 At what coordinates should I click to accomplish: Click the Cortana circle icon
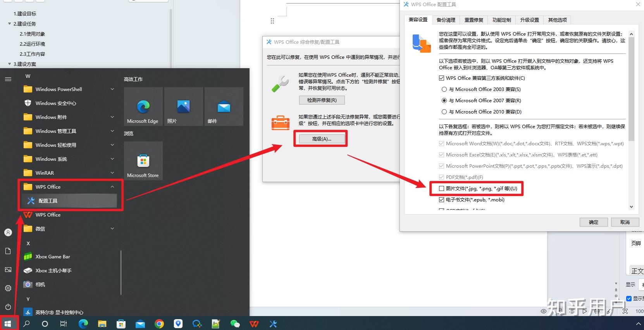pos(45,323)
